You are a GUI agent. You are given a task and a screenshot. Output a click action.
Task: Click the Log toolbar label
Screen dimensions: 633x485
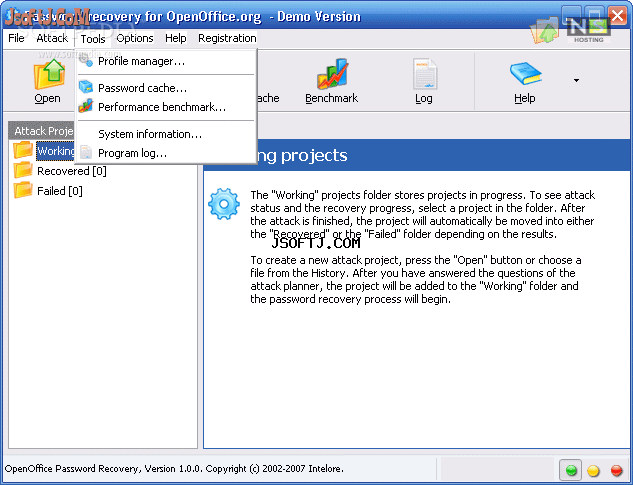424,98
